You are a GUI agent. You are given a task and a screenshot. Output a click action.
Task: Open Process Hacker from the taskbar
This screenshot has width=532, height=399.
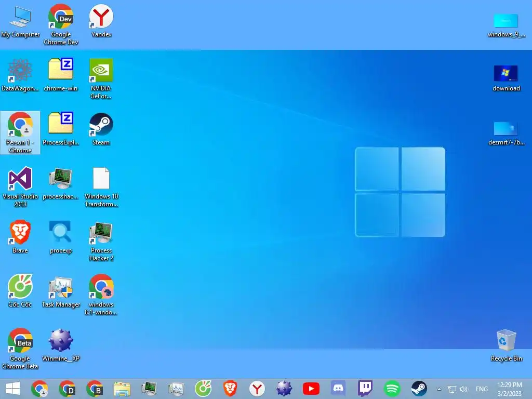click(149, 389)
